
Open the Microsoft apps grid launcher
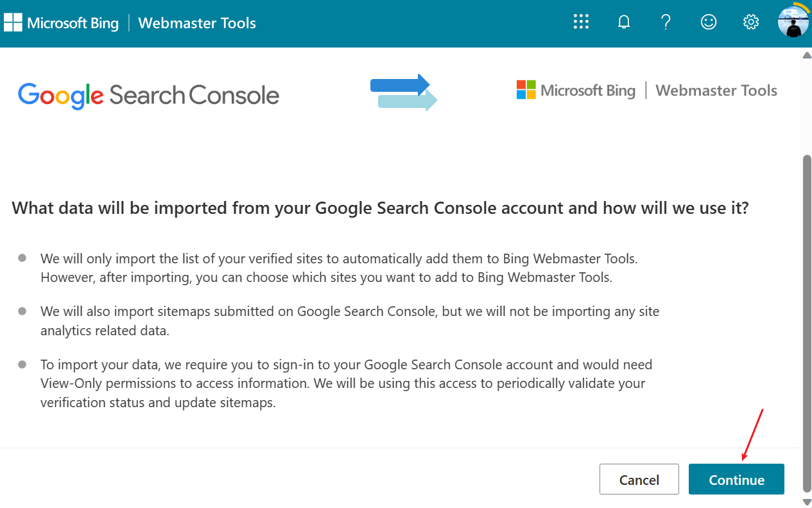pos(581,22)
